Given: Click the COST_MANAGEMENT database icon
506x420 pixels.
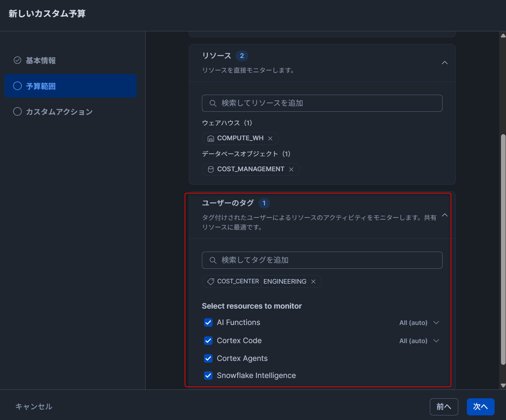Looking at the screenshot, I should pos(211,169).
